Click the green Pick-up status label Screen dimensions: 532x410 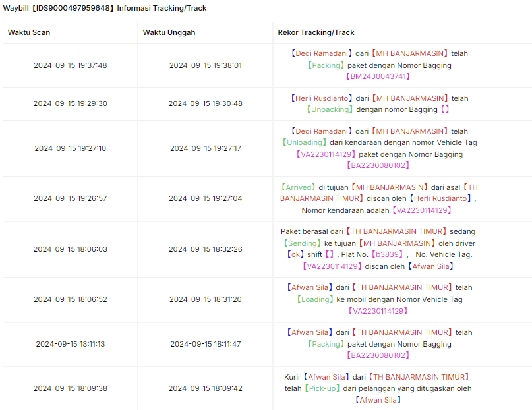[x=322, y=389]
